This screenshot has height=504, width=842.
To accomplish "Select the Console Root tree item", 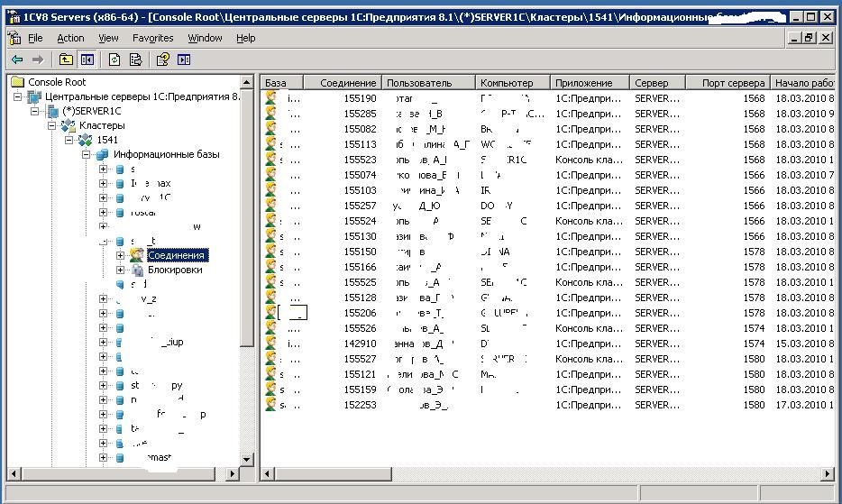I will (57, 82).
